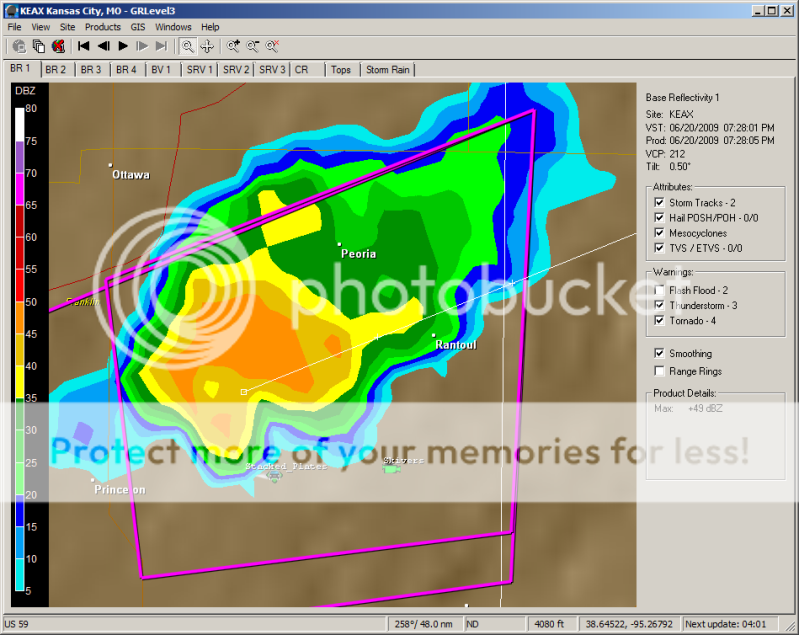
Task: Open the Products menu
Action: click(x=103, y=27)
